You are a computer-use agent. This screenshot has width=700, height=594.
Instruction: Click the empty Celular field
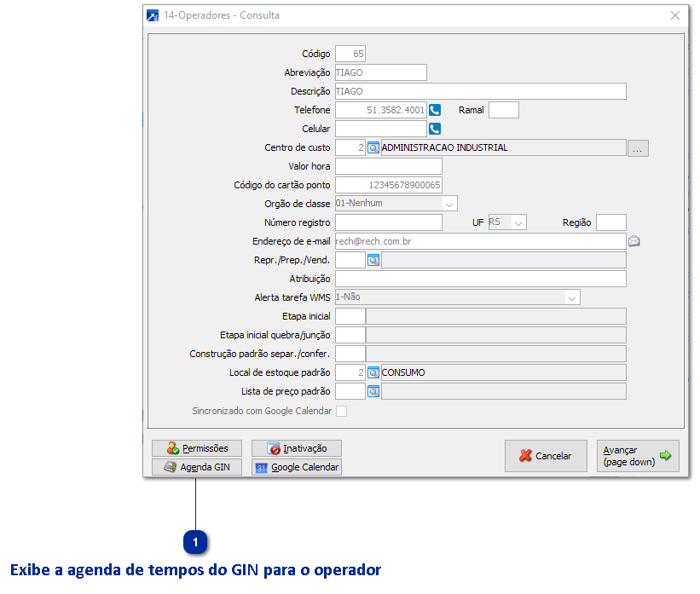381,129
